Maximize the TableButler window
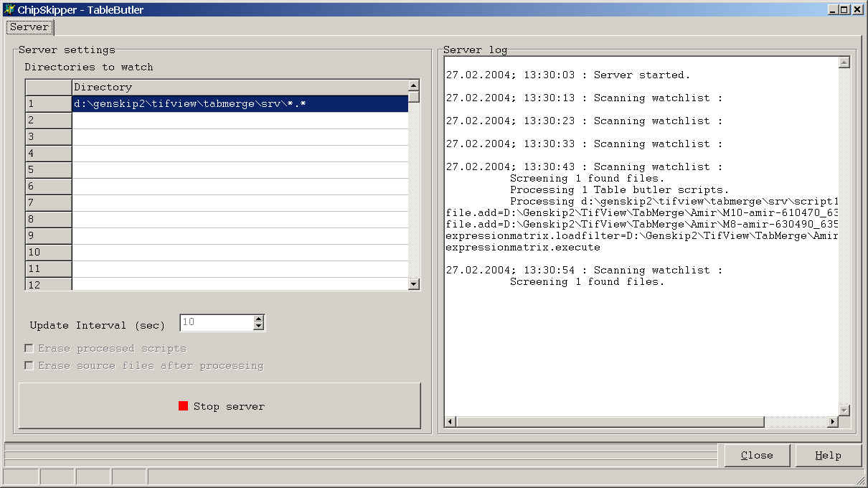868x488 pixels. click(844, 9)
